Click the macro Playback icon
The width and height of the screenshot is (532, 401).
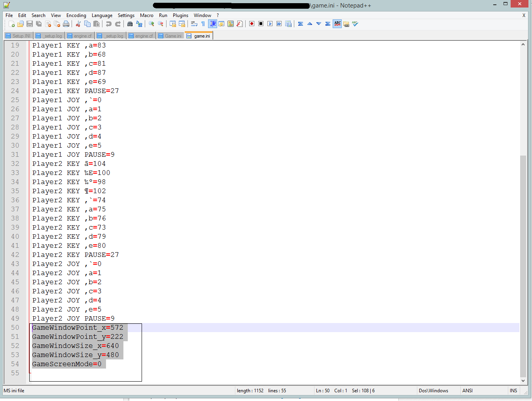point(270,24)
